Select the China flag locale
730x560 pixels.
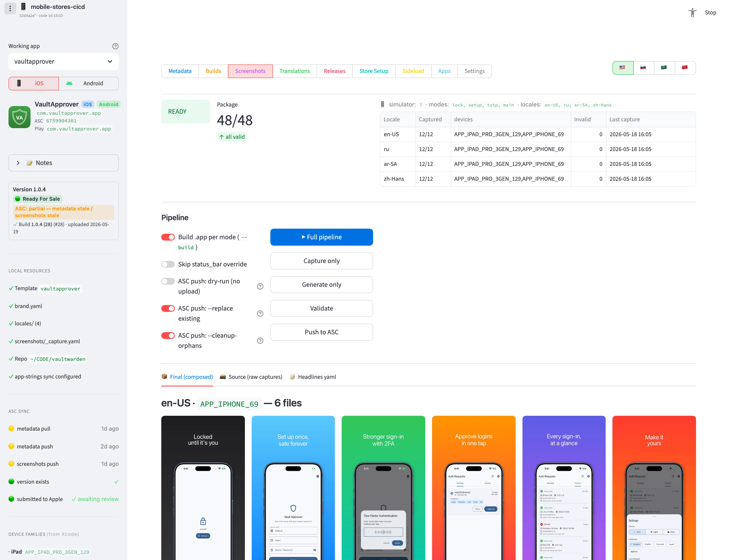point(685,68)
